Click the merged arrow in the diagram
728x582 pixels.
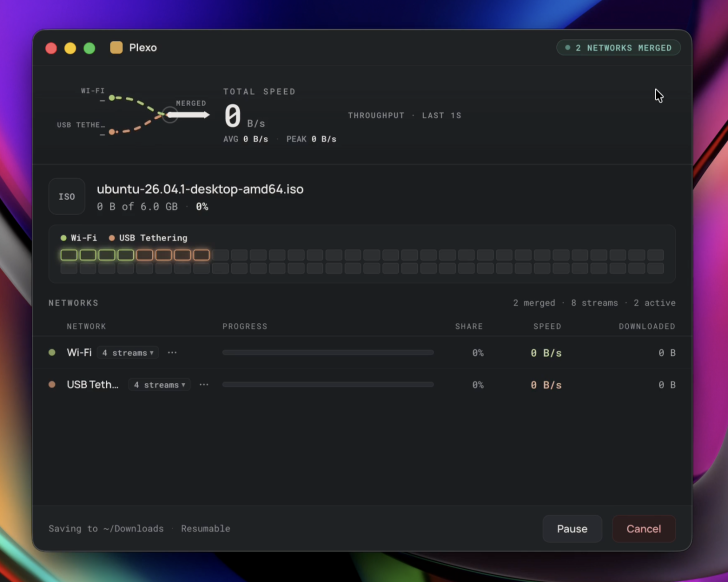(188, 115)
